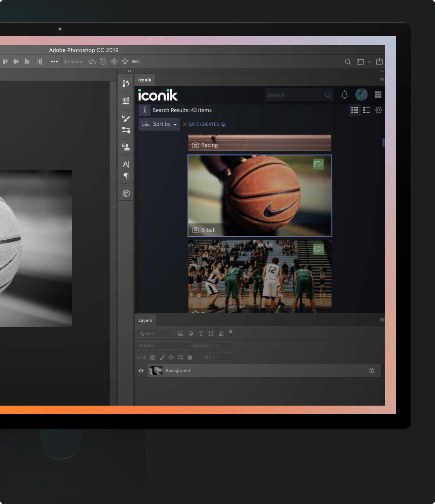Viewport: 435px width, 504px height.
Task: Select the B-ball basketball thumbnail
Action: tap(260, 195)
